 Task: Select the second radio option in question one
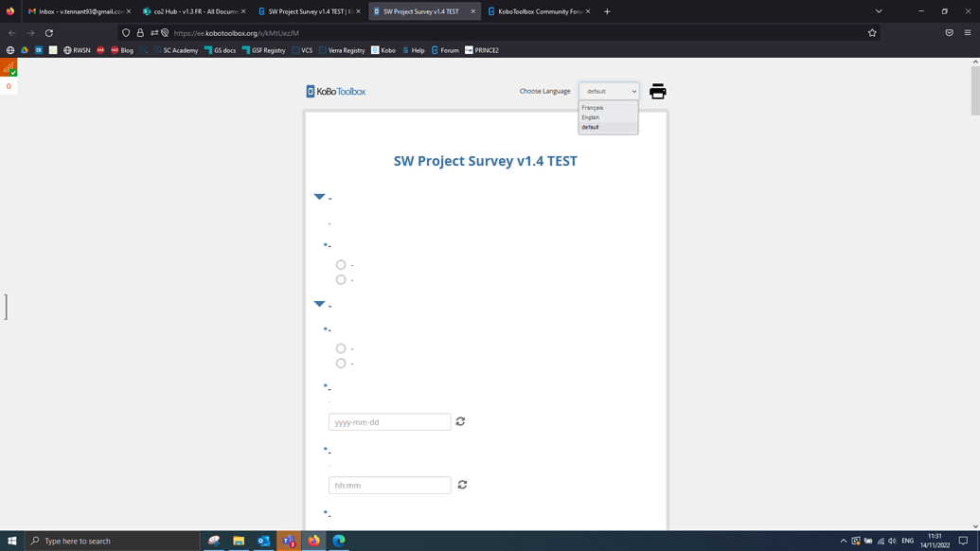pos(340,279)
